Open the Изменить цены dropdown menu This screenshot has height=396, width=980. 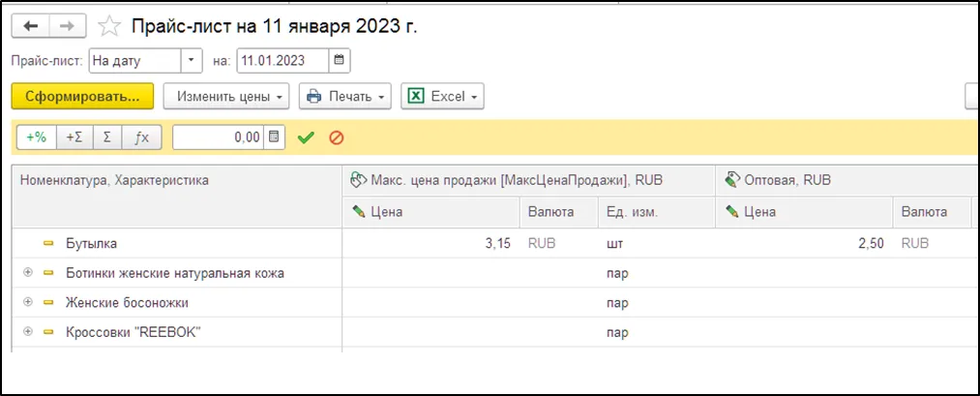[x=226, y=97]
